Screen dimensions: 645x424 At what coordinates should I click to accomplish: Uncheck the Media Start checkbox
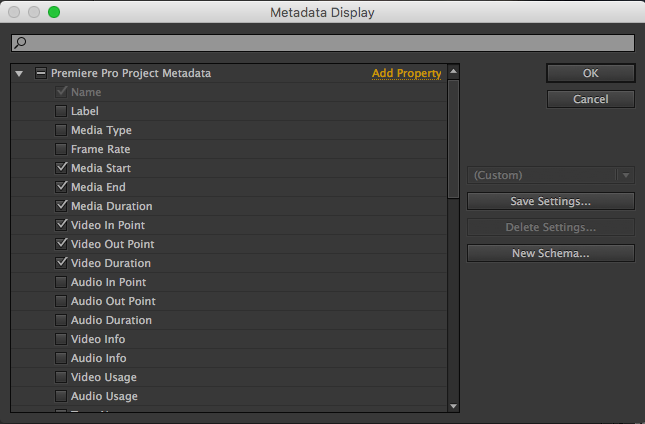[x=61, y=168]
